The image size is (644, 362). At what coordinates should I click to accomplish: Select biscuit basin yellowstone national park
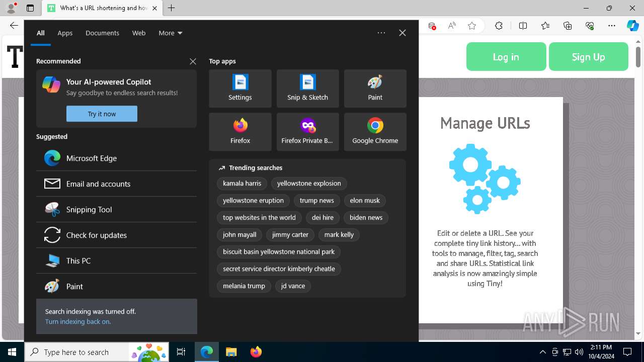[x=279, y=252]
